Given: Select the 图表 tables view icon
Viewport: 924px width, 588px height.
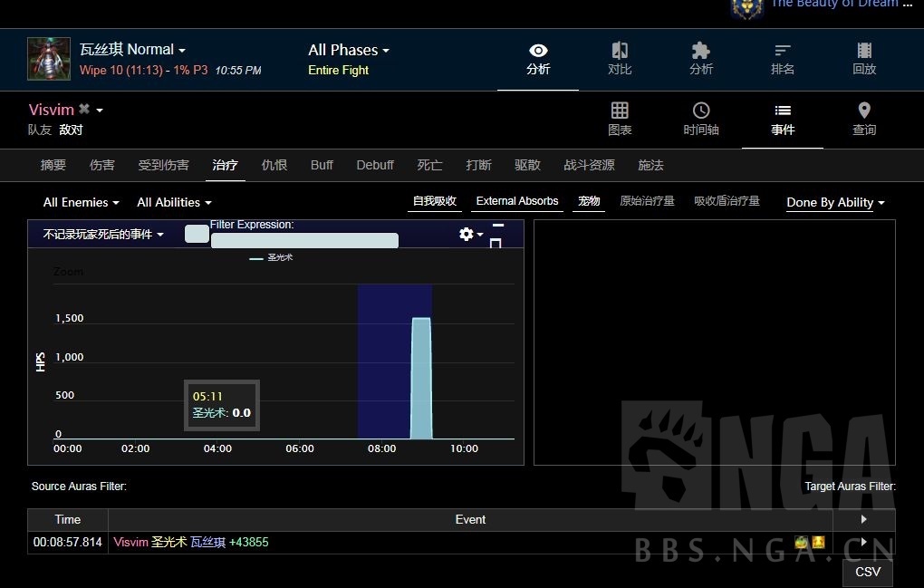Looking at the screenshot, I should pyautogui.click(x=620, y=119).
